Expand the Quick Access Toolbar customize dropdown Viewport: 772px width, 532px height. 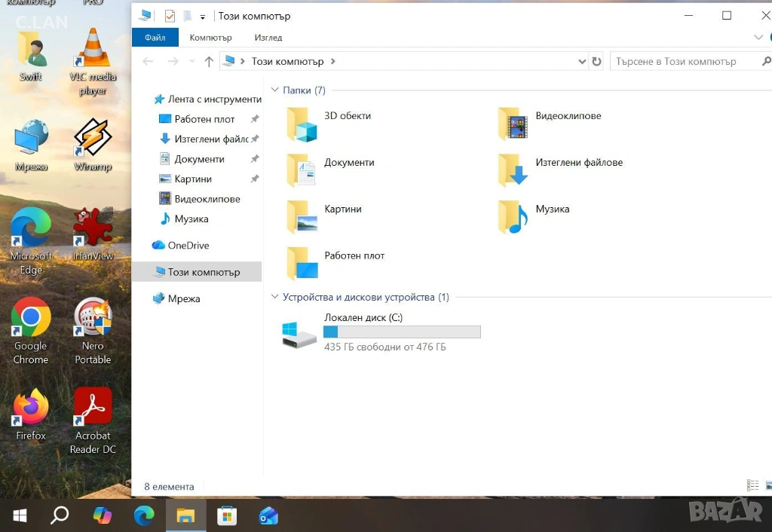(x=203, y=17)
